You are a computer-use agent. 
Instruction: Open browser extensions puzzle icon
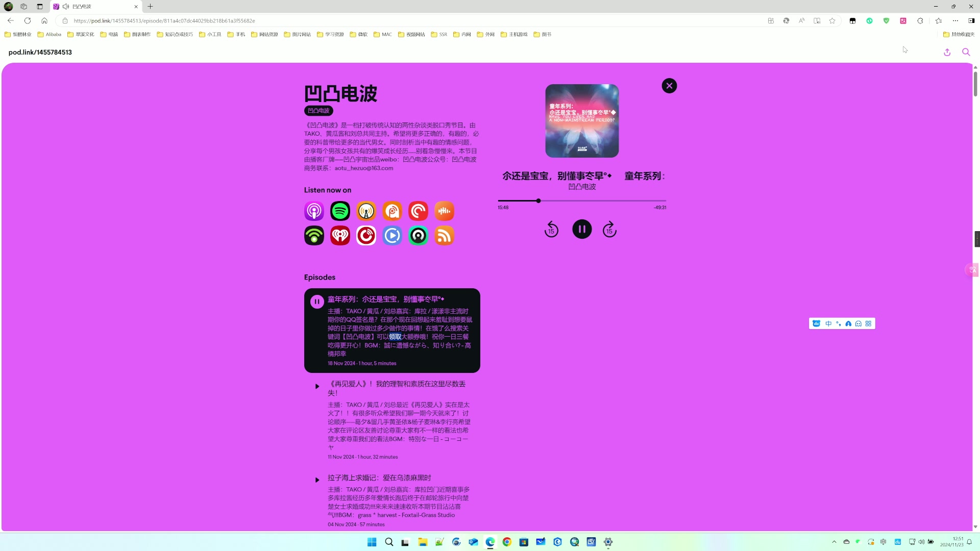(920, 21)
